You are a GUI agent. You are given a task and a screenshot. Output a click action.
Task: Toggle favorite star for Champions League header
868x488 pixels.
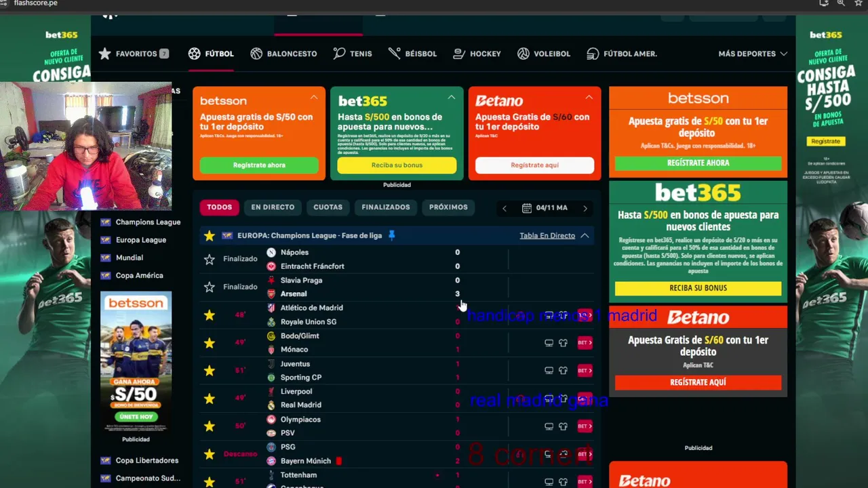coord(210,235)
